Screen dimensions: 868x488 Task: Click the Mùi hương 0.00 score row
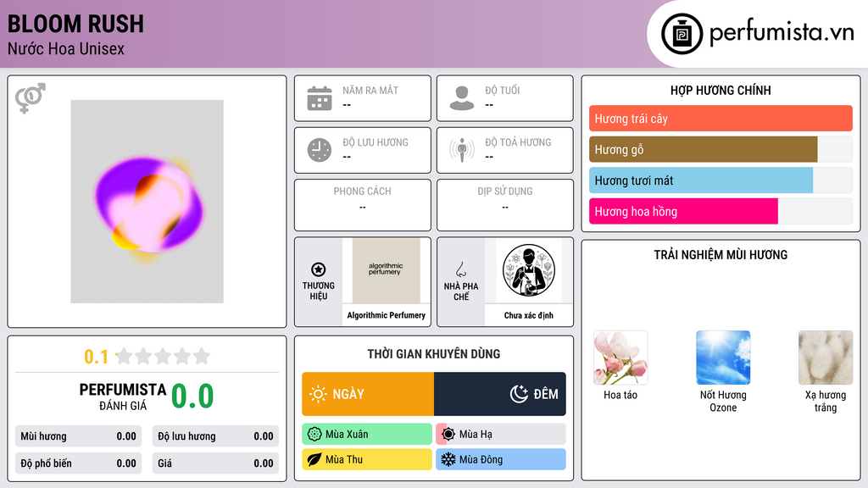(79, 436)
